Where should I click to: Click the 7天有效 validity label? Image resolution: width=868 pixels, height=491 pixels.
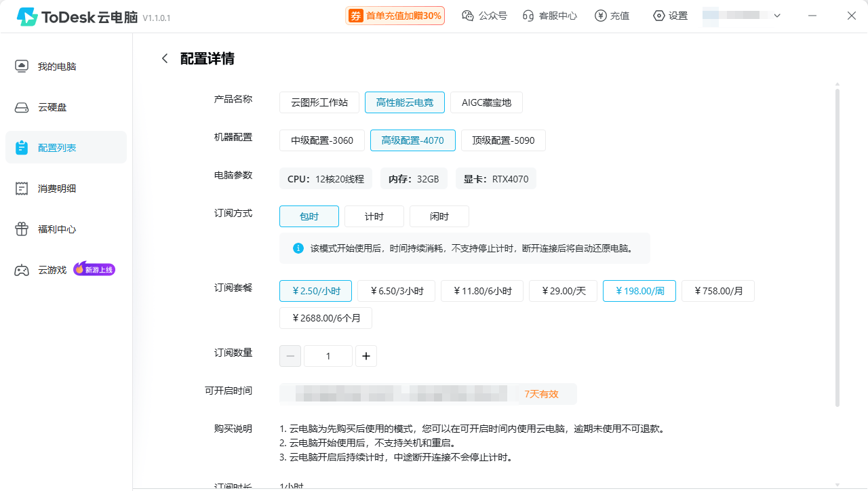click(541, 394)
